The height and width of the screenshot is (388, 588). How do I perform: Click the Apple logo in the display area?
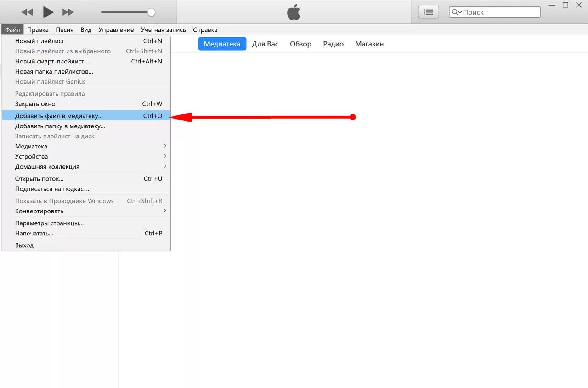click(x=294, y=12)
